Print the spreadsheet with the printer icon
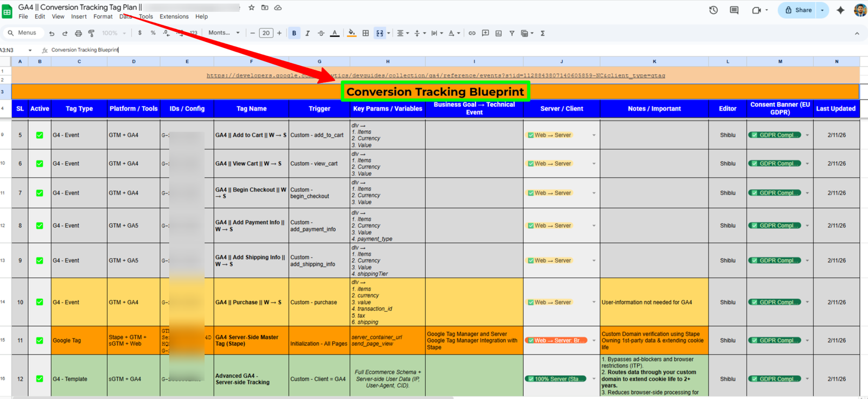 pos(78,33)
